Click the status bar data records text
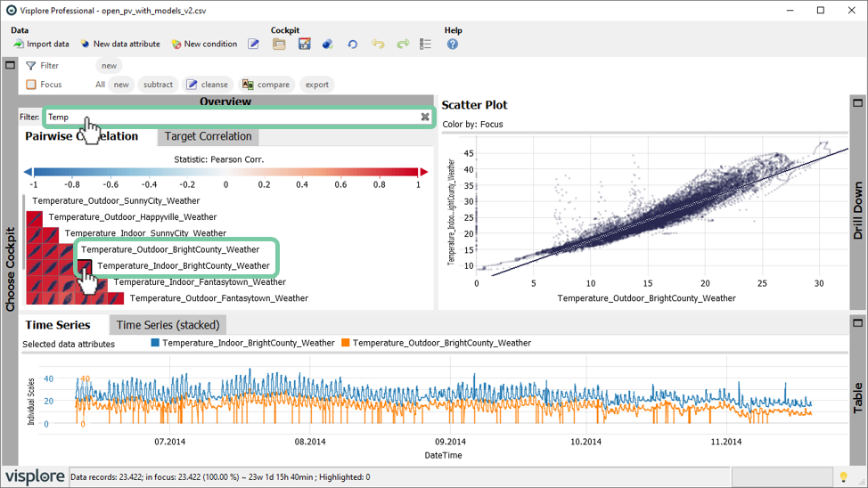The image size is (868, 488). [x=220, y=477]
